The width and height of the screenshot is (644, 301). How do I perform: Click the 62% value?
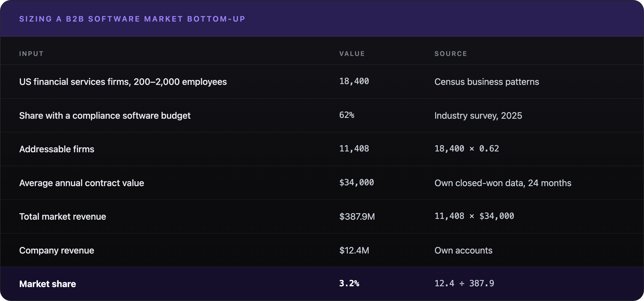click(347, 115)
